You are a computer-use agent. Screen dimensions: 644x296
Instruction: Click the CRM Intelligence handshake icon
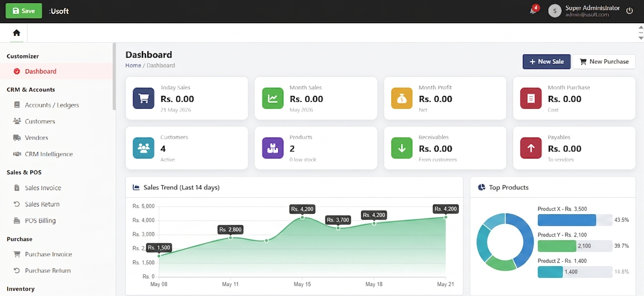click(x=17, y=154)
